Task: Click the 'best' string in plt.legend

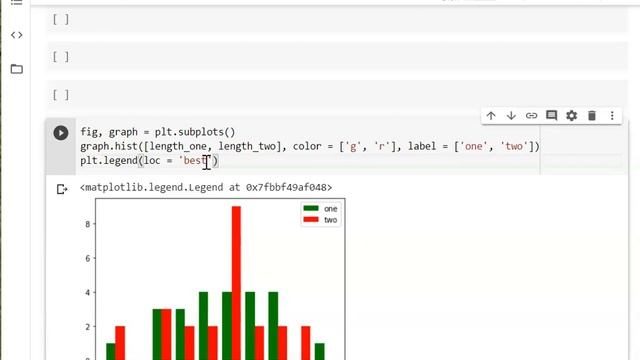Action: [x=195, y=160]
